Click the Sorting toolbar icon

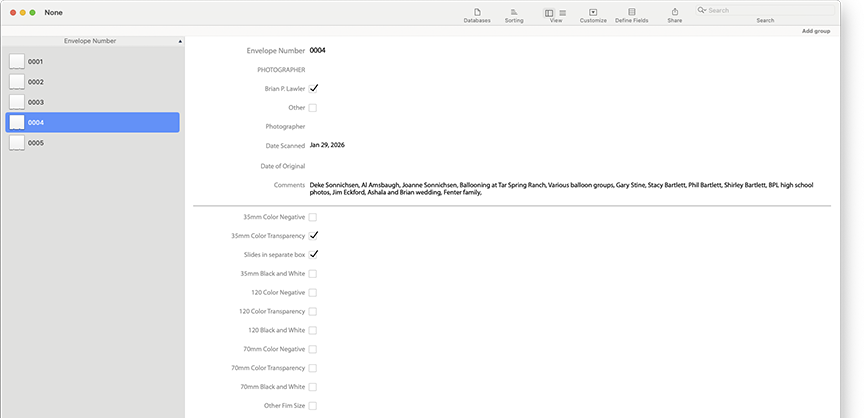[x=514, y=12]
